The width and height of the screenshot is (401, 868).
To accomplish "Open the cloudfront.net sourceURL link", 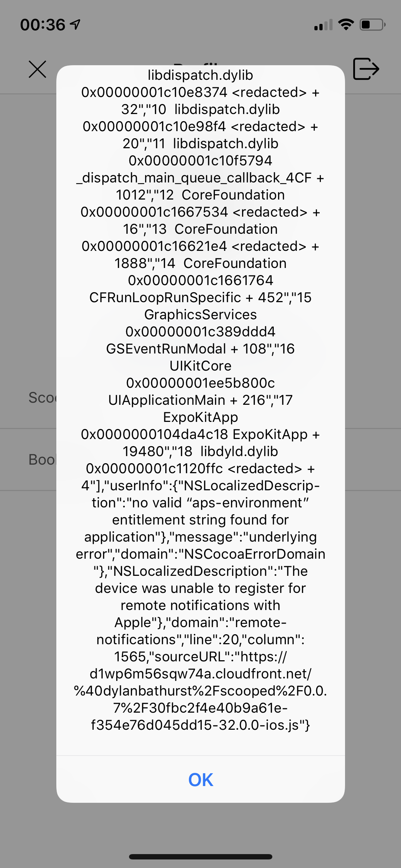I will (200, 674).
